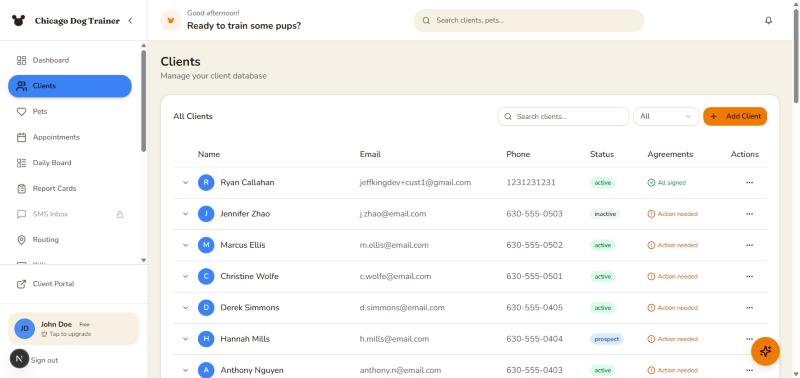
Task: Click email d.simmons@email.com
Action: click(402, 308)
